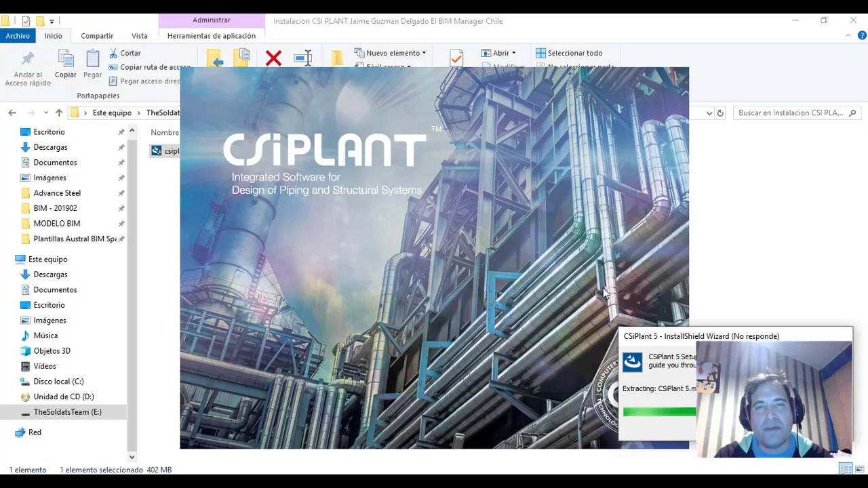868x488 pixels.
Task: Select pinned Imágenes in quick access
Action: (50, 178)
